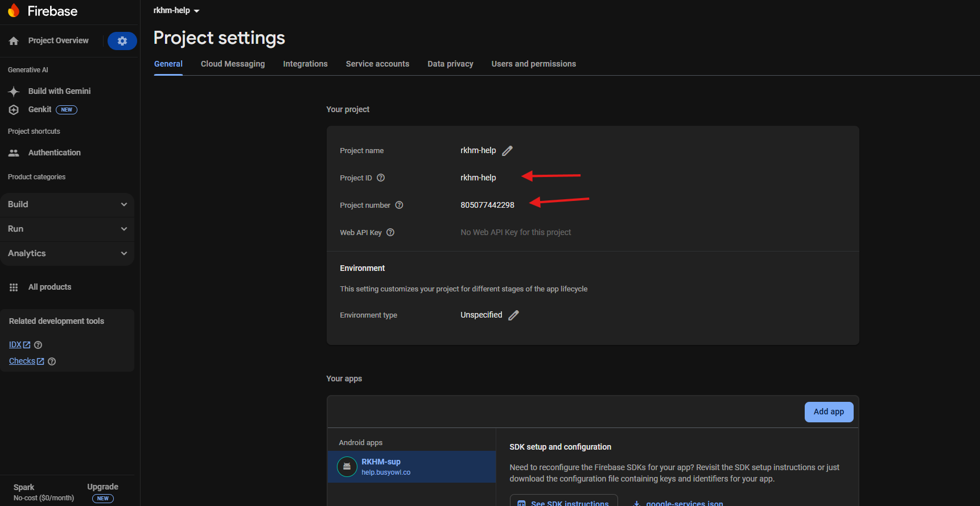Open Genkit from the sidebar
The image size is (980, 506).
40,109
